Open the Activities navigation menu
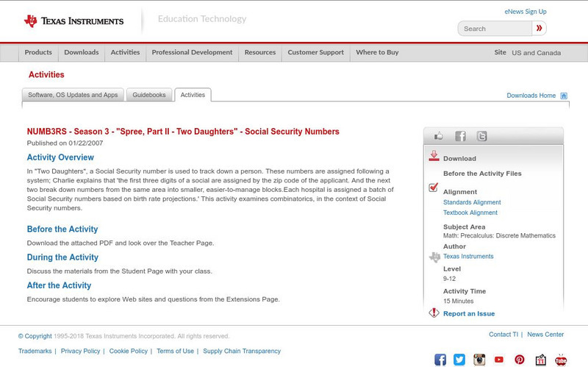 (x=125, y=52)
